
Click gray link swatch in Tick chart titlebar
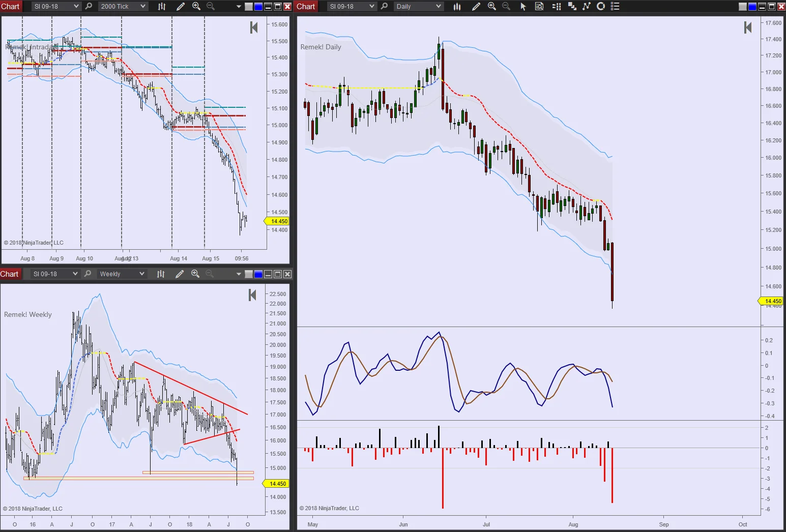coord(249,7)
